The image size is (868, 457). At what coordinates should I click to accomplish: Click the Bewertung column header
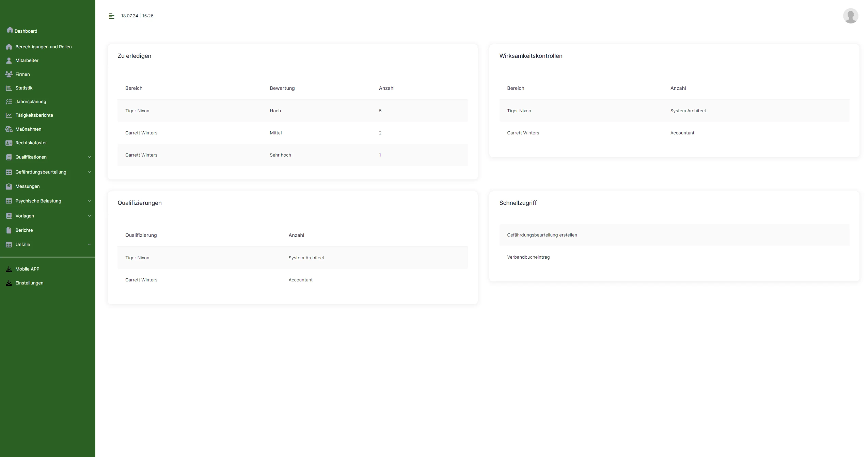tap(282, 88)
